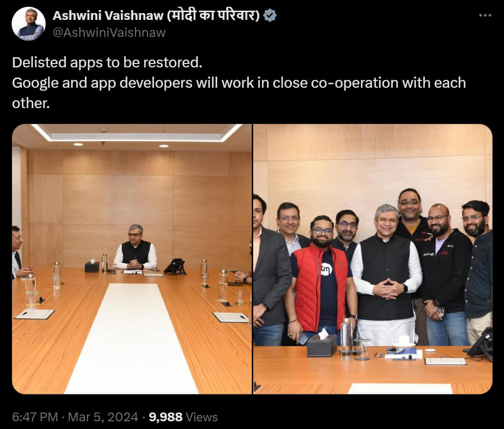Open the right group photo

point(373,259)
